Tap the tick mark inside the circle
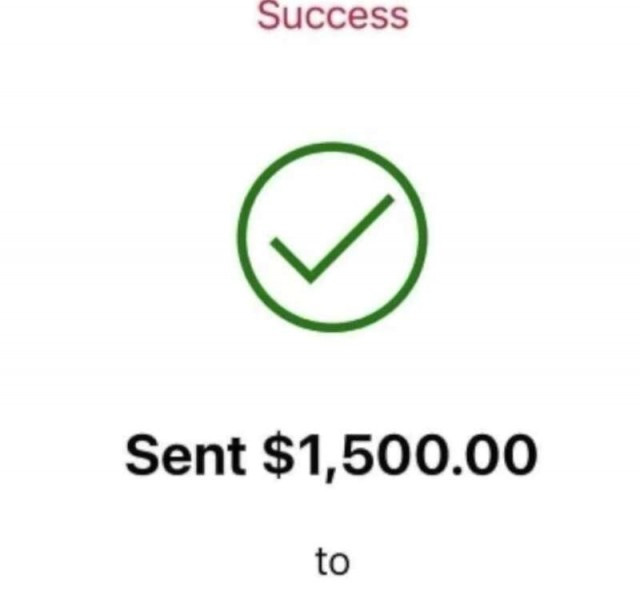Viewport: 640px width, 611px height. [x=332, y=239]
